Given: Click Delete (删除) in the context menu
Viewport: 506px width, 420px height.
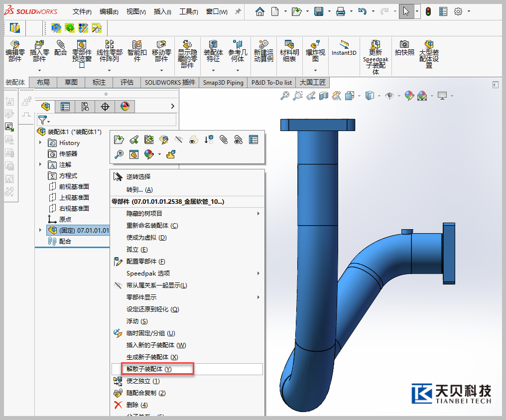Looking at the screenshot, I should 137,405.
